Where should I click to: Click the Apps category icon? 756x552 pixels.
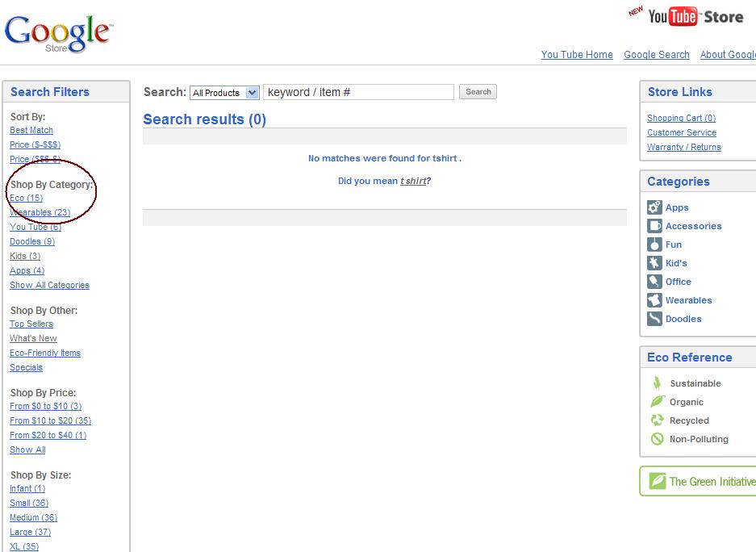pyautogui.click(x=654, y=207)
